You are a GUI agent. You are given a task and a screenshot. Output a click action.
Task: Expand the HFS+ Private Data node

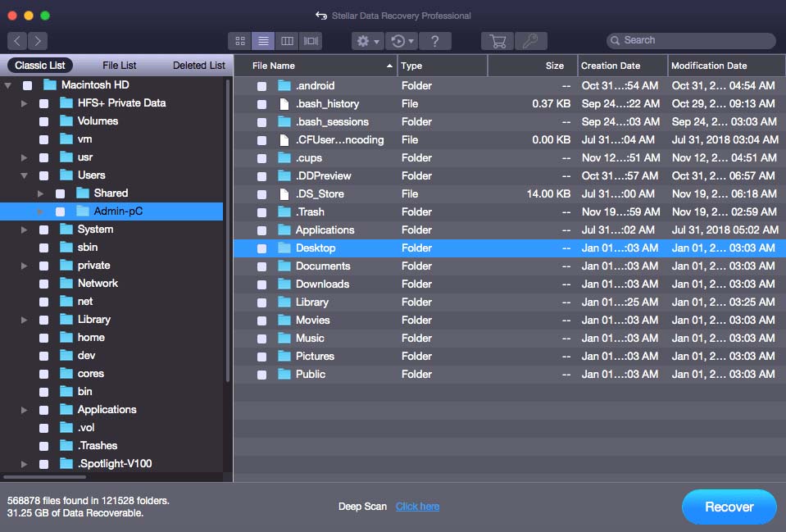pyautogui.click(x=24, y=103)
